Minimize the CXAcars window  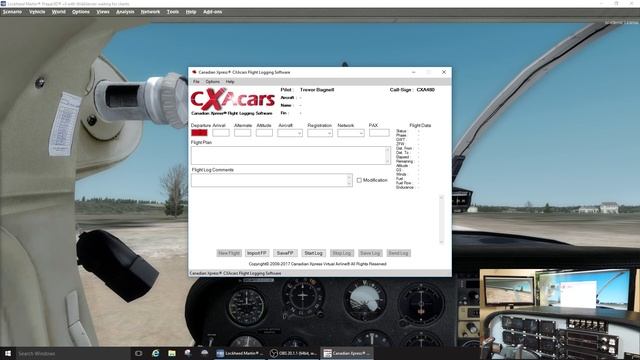pos(414,72)
